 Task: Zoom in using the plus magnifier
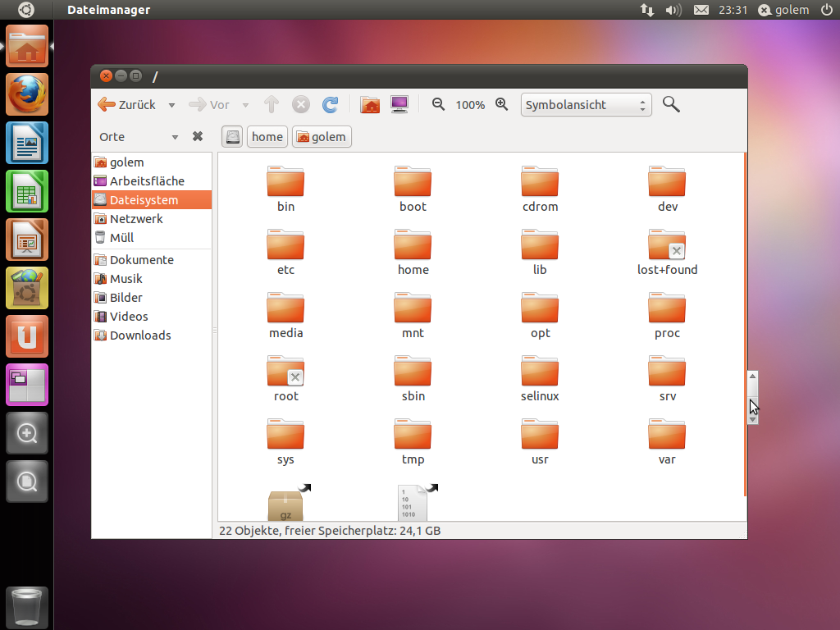(502, 105)
